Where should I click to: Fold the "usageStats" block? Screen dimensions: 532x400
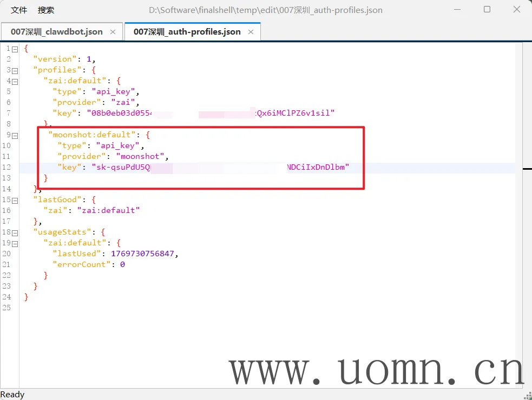tap(15, 232)
